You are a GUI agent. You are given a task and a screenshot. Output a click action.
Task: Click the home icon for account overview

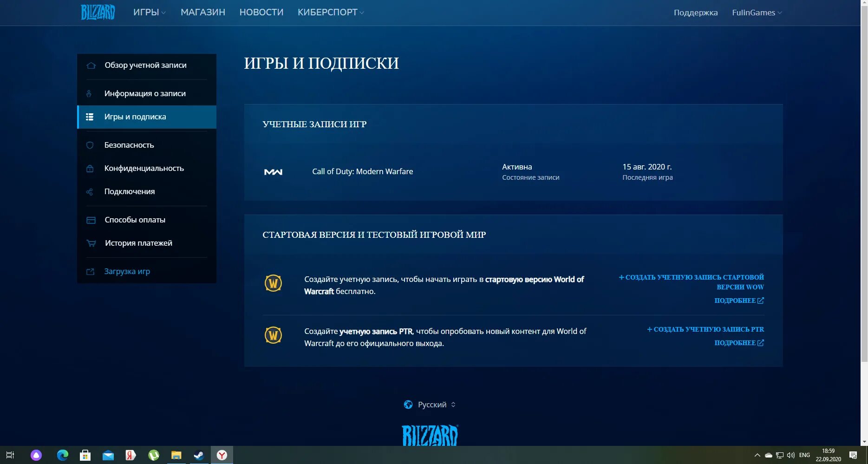coord(91,65)
